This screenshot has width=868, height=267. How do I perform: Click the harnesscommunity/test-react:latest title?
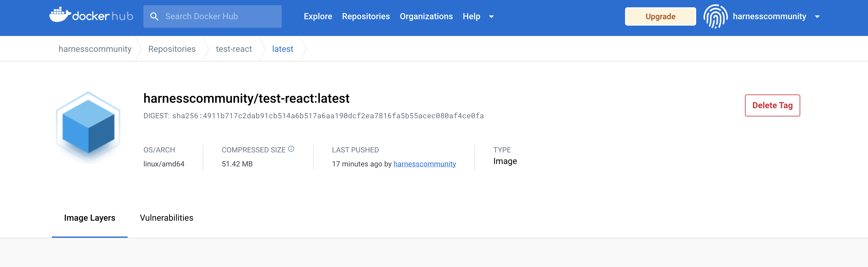tap(246, 98)
